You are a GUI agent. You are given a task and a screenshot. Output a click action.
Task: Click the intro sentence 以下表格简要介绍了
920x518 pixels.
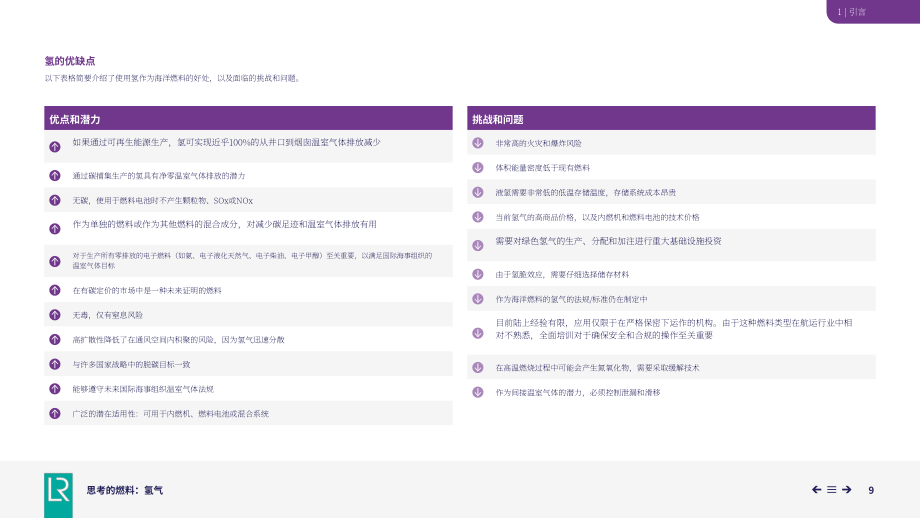(174, 78)
